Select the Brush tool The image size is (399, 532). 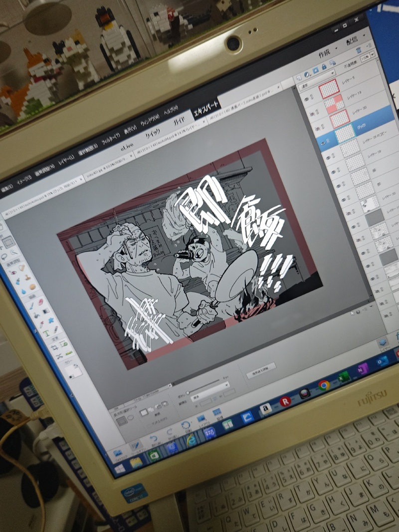tap(31, 306)
